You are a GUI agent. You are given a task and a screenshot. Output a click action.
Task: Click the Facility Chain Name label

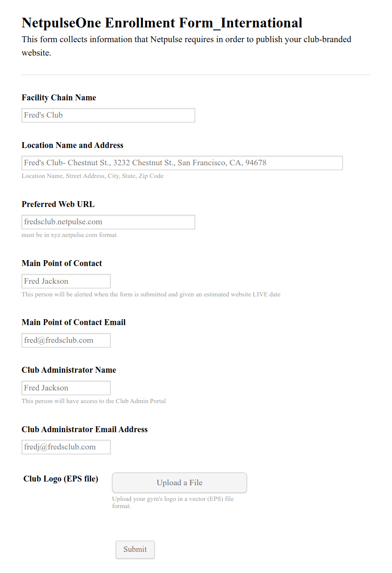pos(59,98)
